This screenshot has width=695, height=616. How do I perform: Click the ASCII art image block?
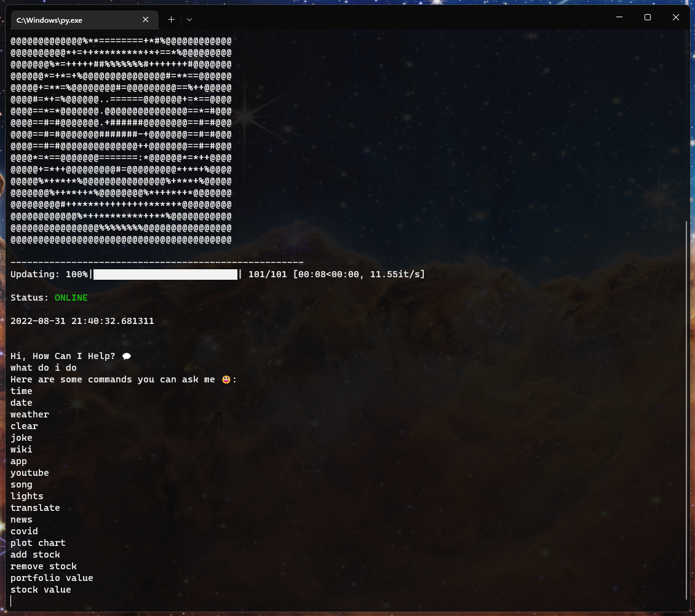point(121,141)
